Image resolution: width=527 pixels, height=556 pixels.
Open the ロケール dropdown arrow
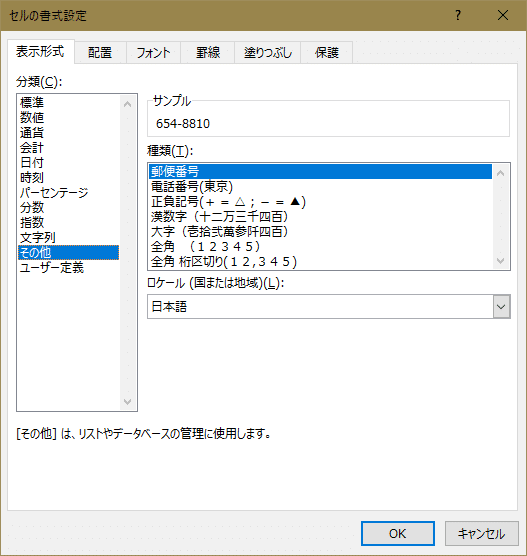(501, 306)
